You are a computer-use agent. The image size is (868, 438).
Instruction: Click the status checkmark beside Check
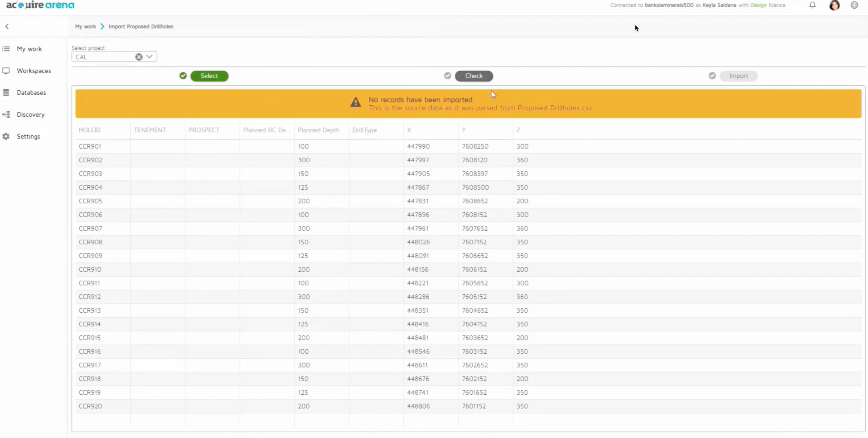tap(448, 76)
